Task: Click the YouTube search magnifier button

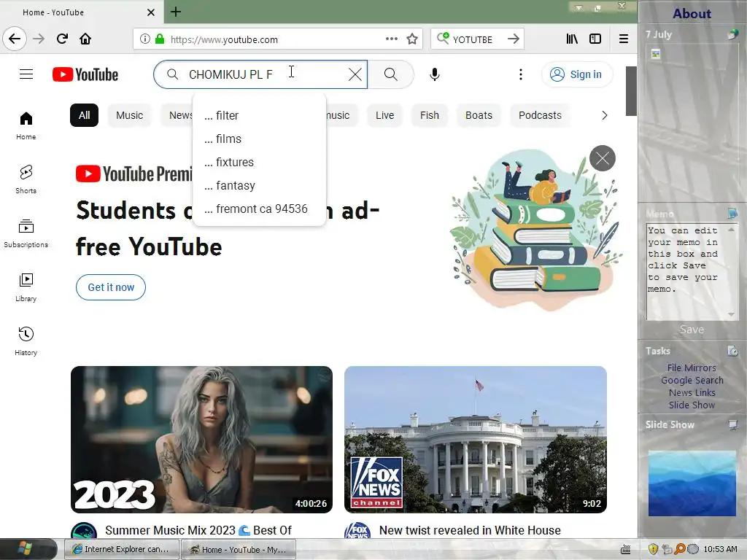Action: click(391, 74)
